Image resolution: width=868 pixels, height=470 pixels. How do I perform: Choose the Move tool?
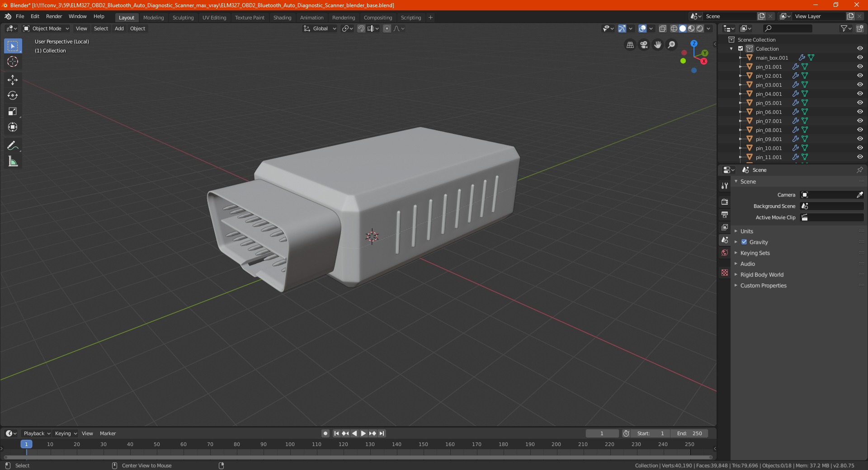tap(13, 80)
